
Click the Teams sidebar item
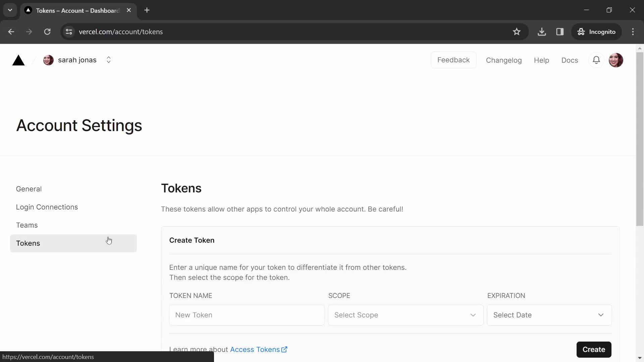point(27,225)
